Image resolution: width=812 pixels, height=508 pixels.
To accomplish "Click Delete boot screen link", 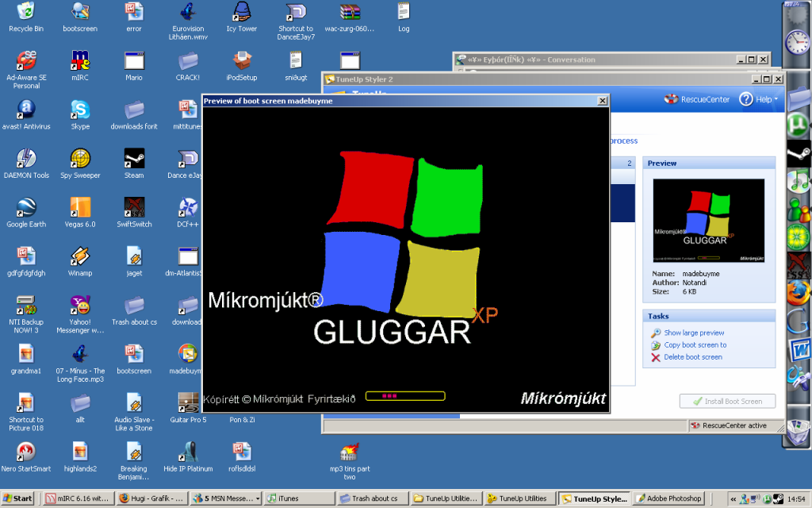I will coord(693,356).
